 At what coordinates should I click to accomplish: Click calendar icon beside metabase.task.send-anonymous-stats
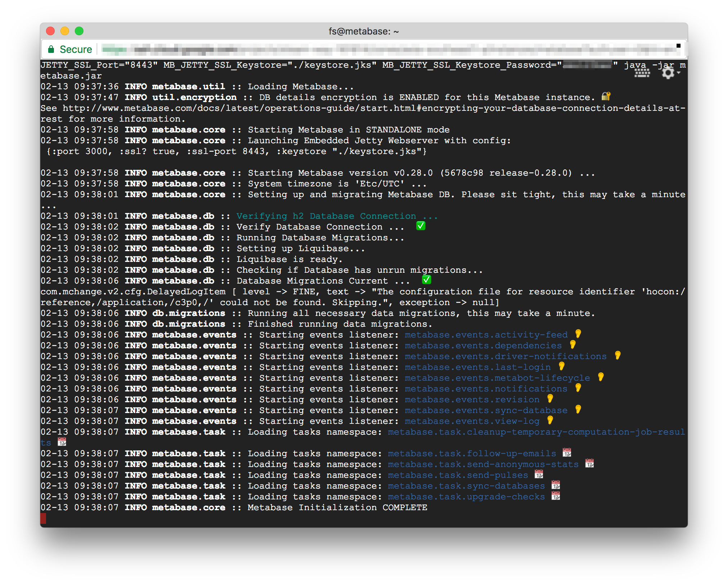point(589,463)
